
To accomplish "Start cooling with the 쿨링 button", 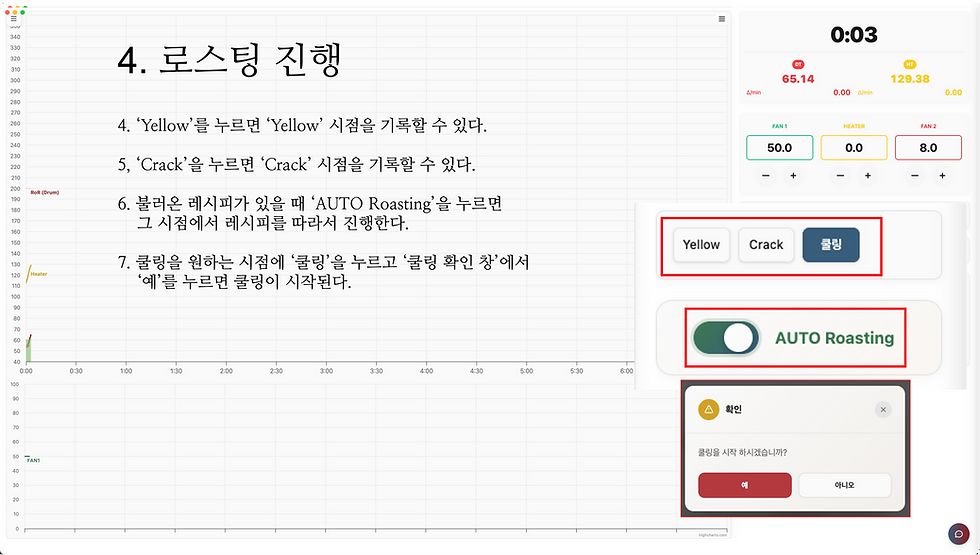I will click(831, 245).
